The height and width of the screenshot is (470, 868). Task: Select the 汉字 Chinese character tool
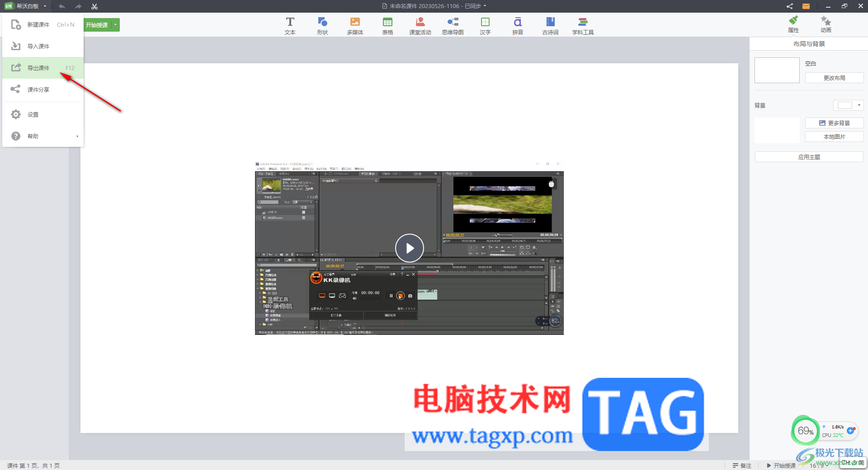pyautogui.click(x=485, y=26)
